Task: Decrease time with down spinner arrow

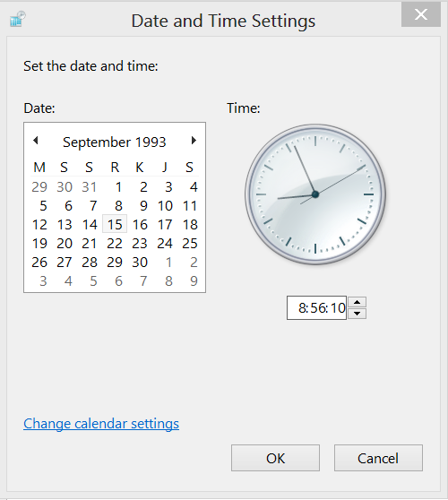Action: pyautogui.click(x=358, y=314)
